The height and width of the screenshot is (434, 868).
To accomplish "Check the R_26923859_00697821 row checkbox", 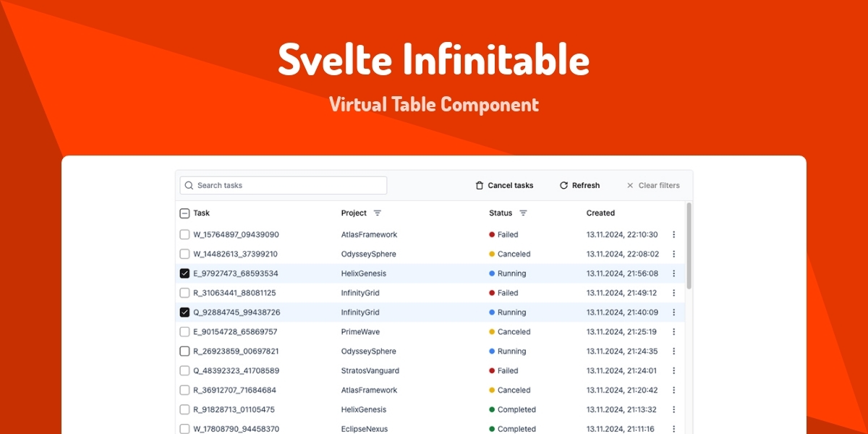I will (184, 352).
